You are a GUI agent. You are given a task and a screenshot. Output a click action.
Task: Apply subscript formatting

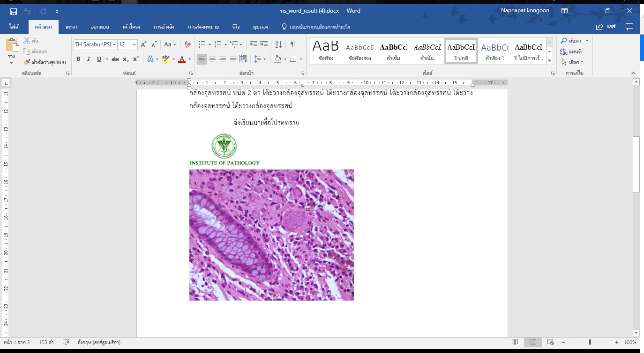(x=126, y=59)
